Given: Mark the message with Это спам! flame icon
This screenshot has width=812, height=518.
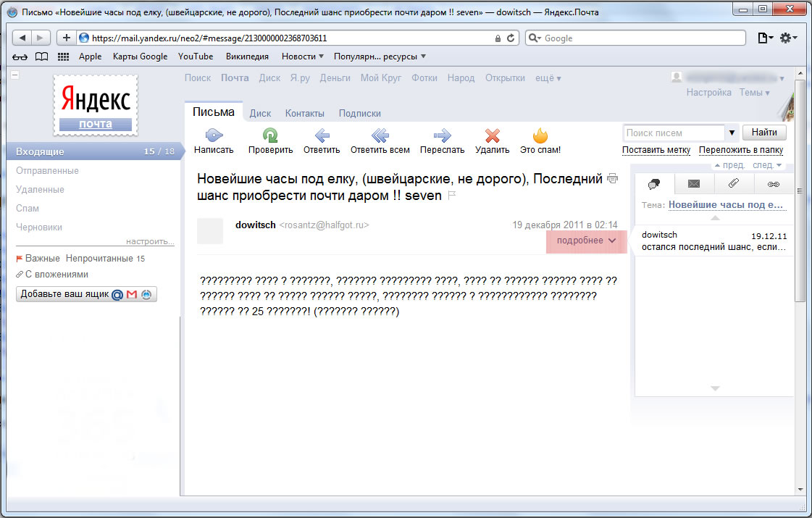Looking at the screenshot, I should tap(540, 135).
